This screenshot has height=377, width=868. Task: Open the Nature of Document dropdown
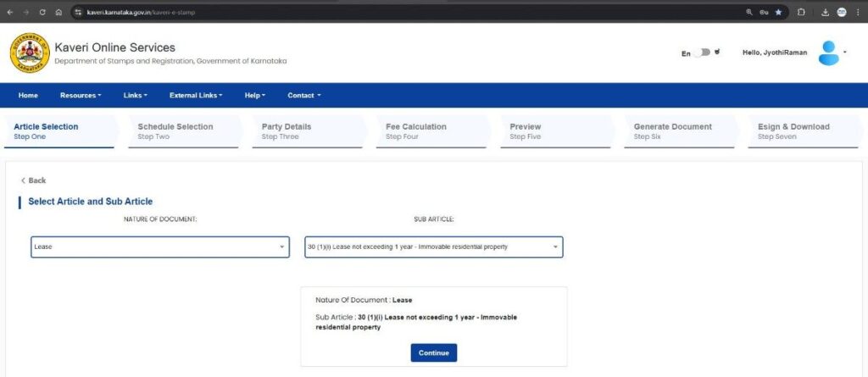(x=159, y=247)
